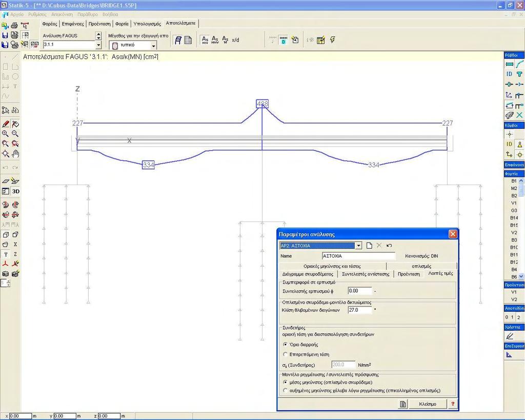Screen dimensions: 525x420
Task: Click the triangle icon under Επεξεργασία panel
Action: 509,355
